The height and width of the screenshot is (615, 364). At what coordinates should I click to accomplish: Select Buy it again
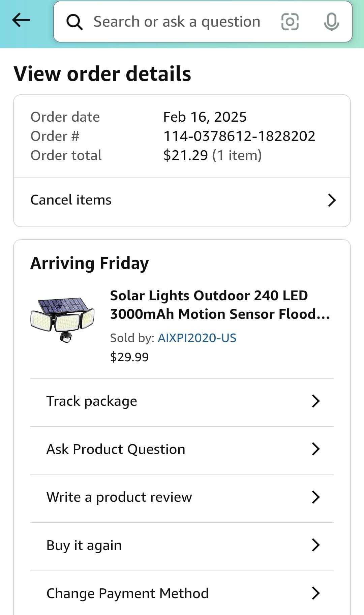coord(84,545)
